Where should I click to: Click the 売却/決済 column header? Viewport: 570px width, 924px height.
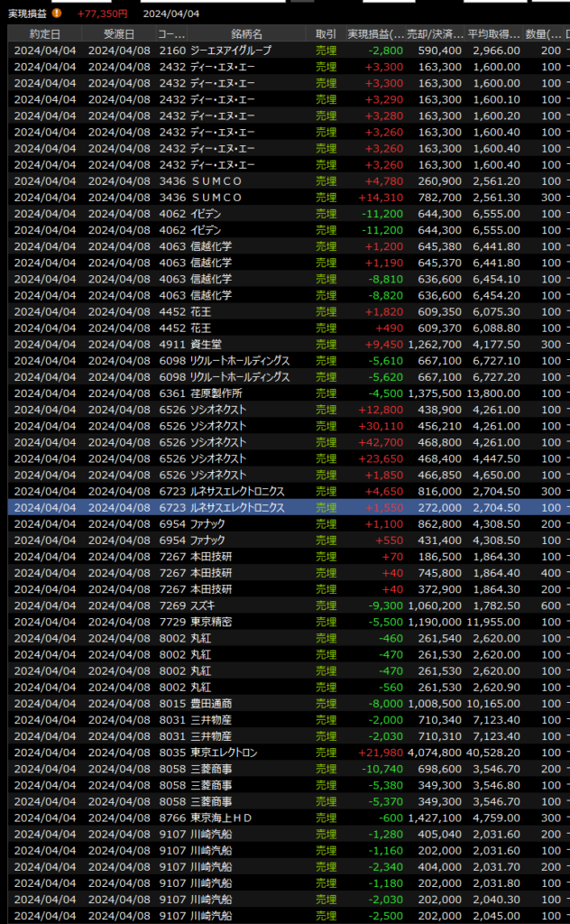click(x=435, y=33)
